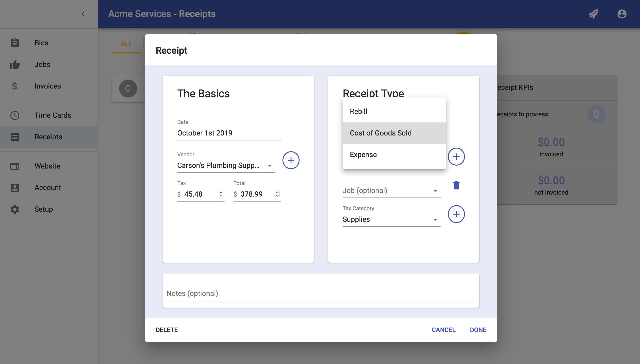Click the Time Cards clock icon

pyautogui.click(x=15, y=115)
